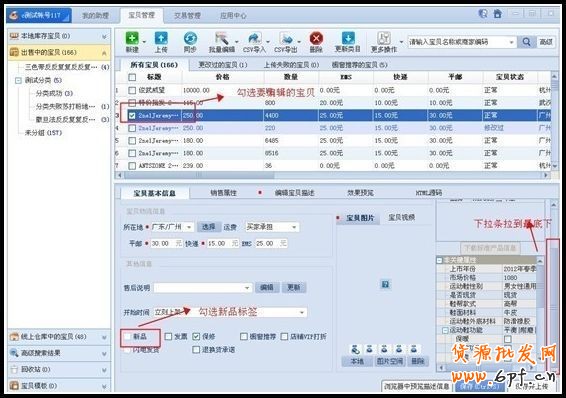Click the image placeholder icon in picture area
The height and width of the screenshot is (398, 566).
(385, 284)
